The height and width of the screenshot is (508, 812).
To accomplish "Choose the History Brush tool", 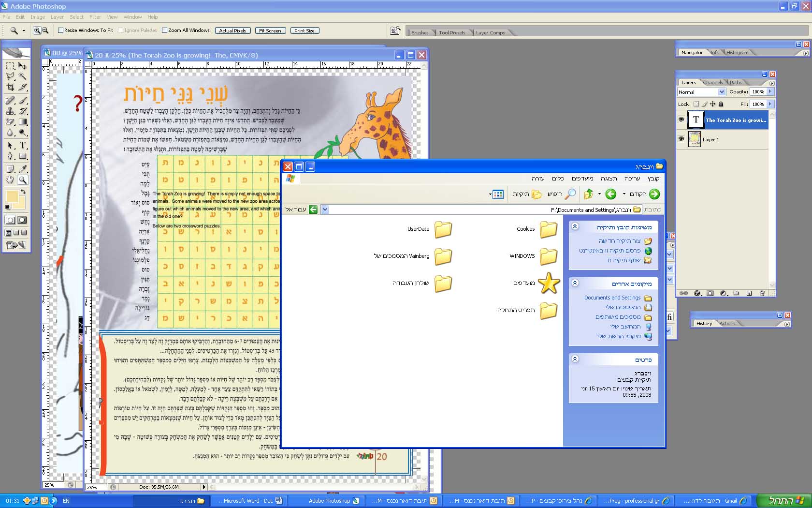I will [x=23, y=111].
